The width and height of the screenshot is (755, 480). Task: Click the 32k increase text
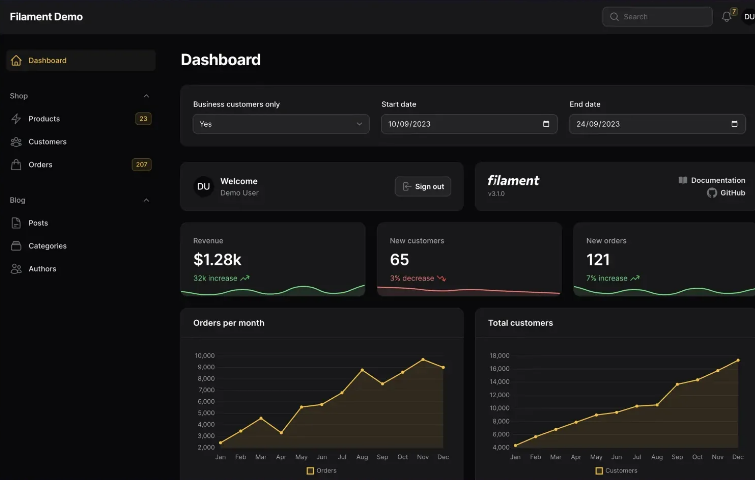pyautogui.click(x=215, y=278)
